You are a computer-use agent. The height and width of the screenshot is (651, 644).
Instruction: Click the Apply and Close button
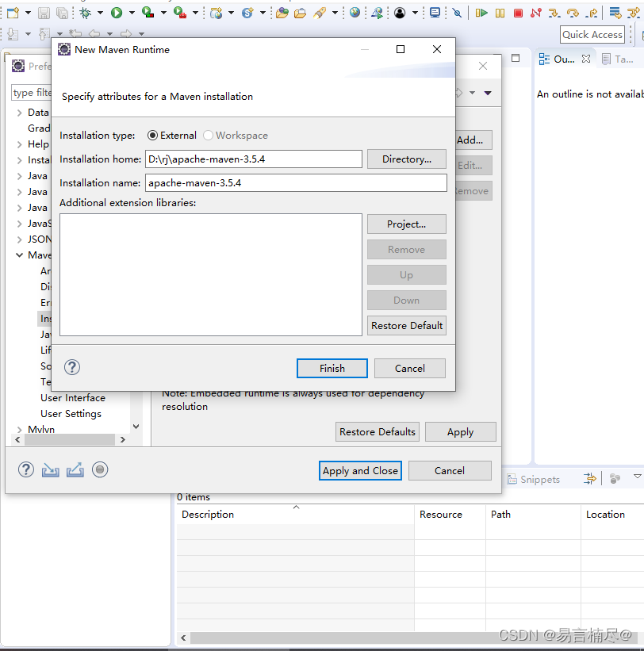[x=360, y=470]
